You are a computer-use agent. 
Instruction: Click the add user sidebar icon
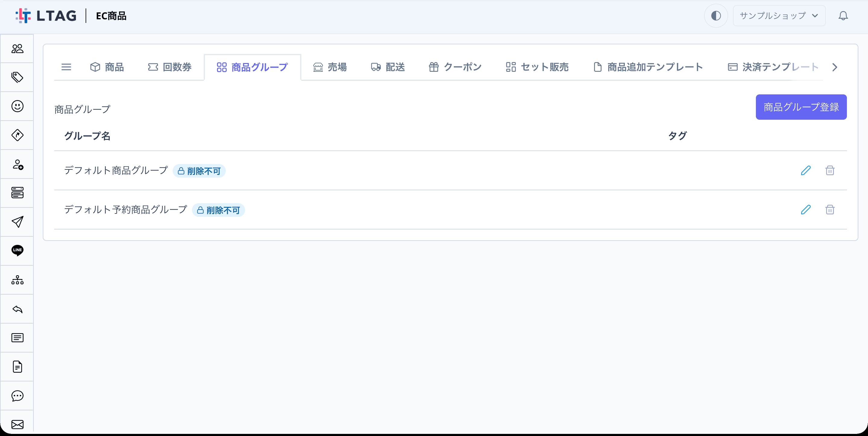click(x=17, y=164)
